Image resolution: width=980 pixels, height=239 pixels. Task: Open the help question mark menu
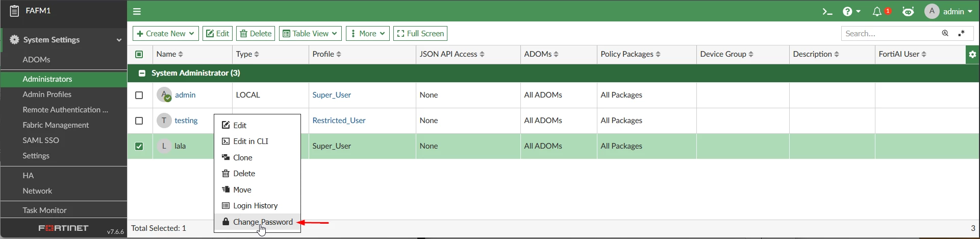pyautogui.click(x=851, y=12)
